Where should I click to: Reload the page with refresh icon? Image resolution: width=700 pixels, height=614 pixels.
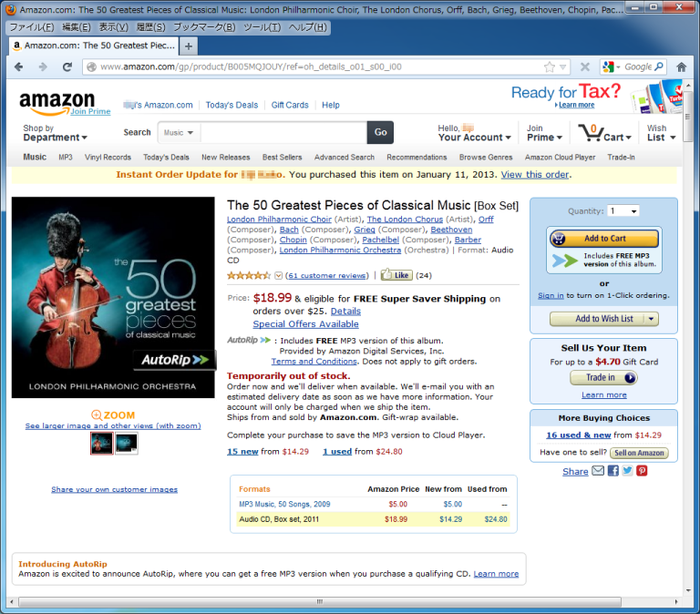[67, 67]
